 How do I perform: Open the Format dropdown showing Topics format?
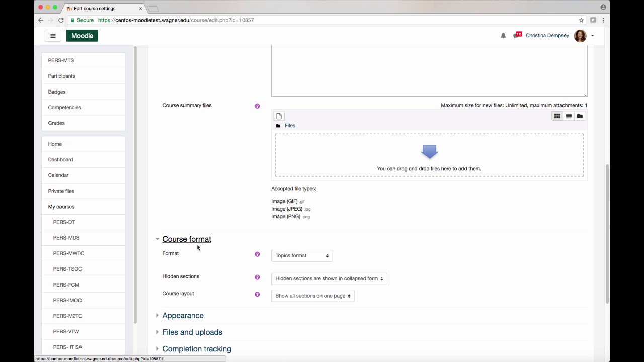pos(302,256)
